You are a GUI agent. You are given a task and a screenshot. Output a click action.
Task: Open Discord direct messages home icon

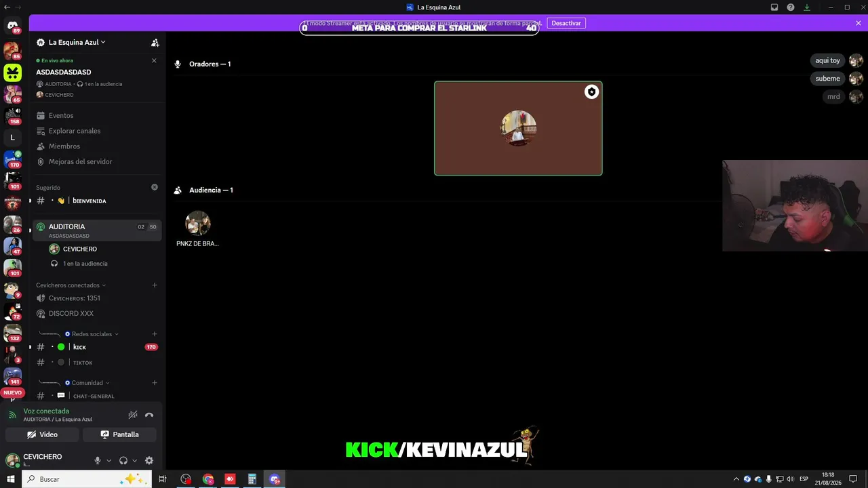(12, 27)
